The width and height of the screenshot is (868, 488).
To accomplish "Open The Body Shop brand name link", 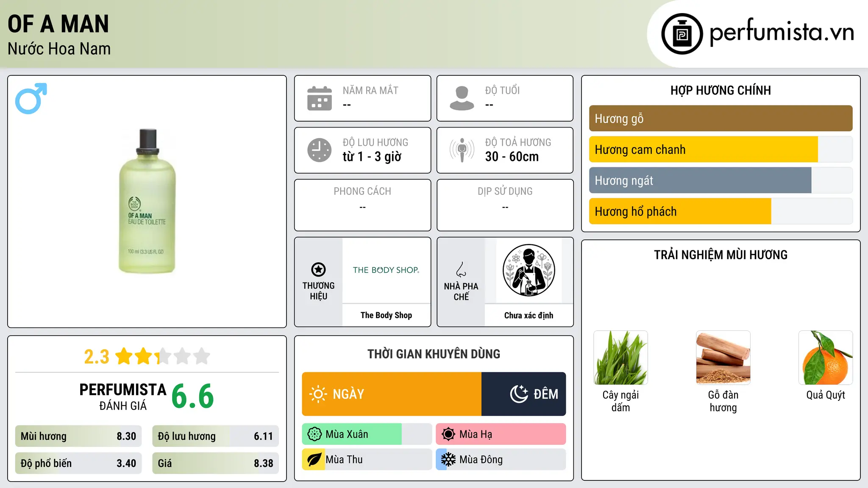I will pyautogui.click(x=386, y=315).
